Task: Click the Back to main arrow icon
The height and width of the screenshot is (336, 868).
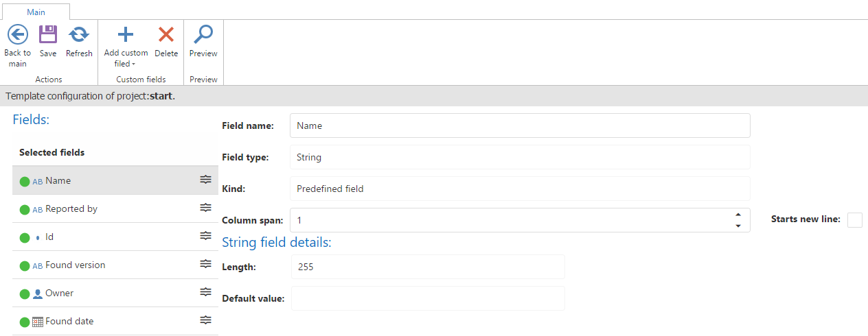Action: point(17,35)
